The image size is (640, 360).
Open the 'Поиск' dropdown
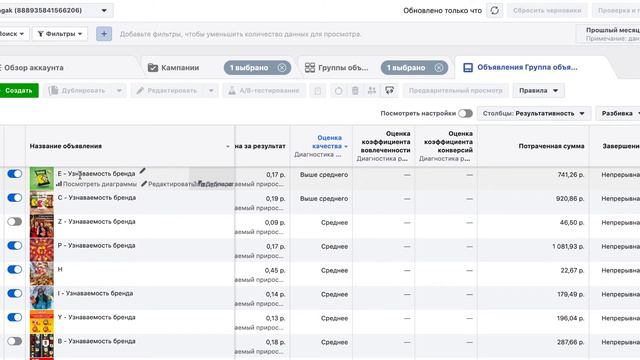click(x=13, y=34)
